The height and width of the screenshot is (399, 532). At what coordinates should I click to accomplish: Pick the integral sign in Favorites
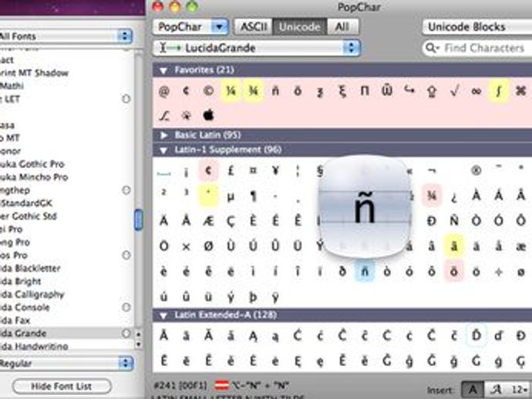pos(498,91)
